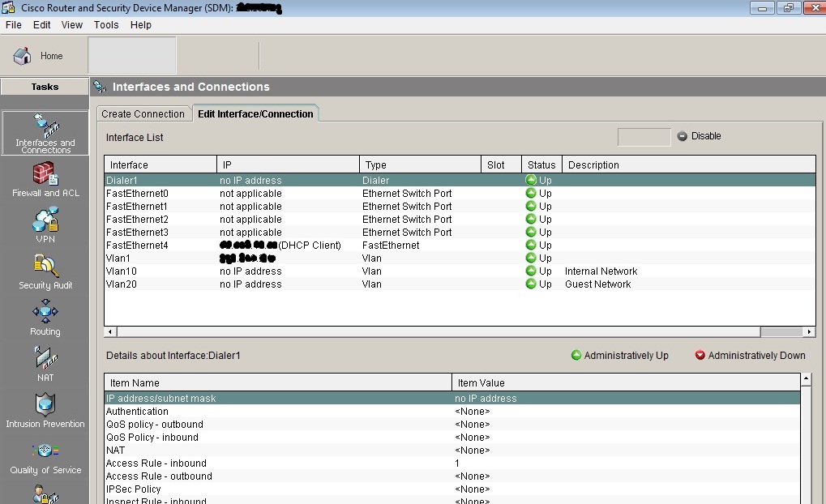Select the Access Rule - outbound row
The width and height of the screenshot is (826, 504).
[x=452, y=476]
